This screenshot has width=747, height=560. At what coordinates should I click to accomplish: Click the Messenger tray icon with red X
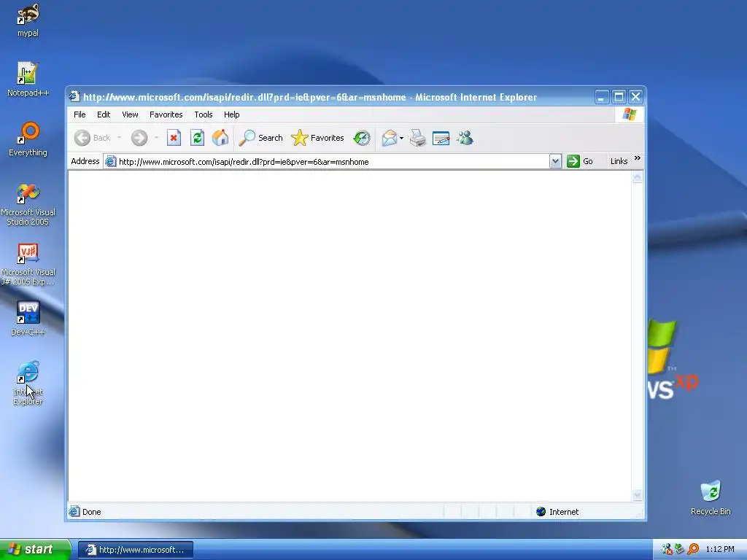tap(667, 549)
